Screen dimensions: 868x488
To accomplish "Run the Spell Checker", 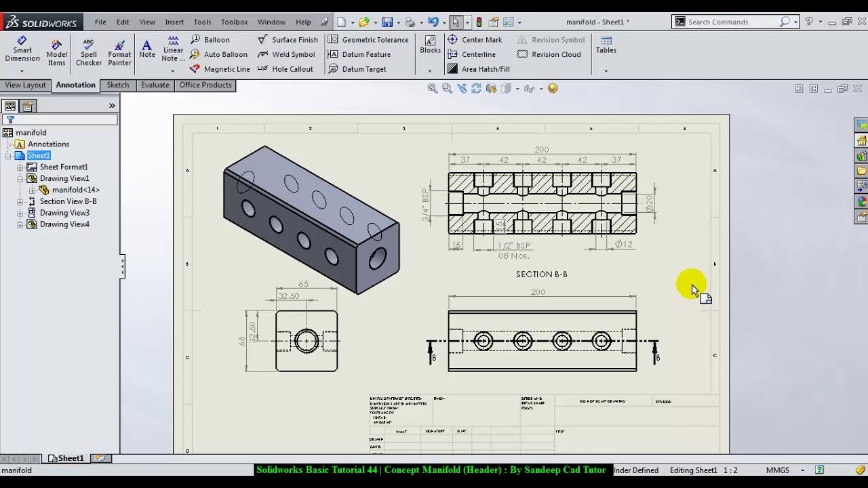I will coord(88,53).
